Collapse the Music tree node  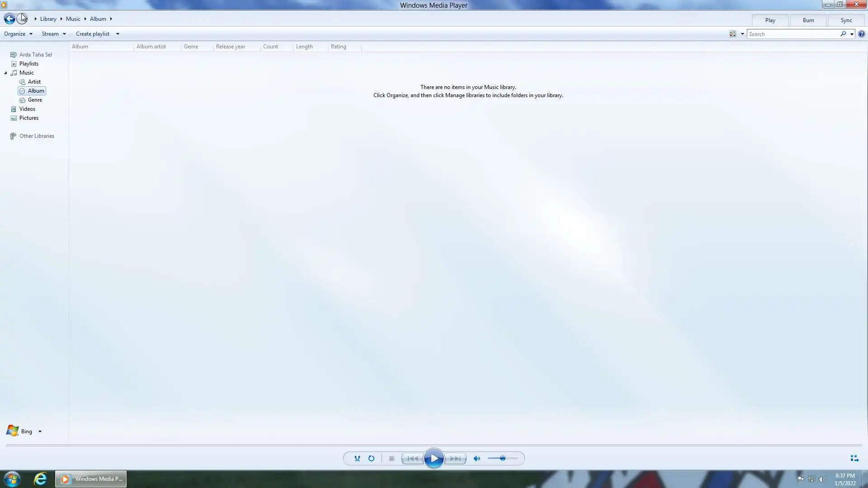[x=6, y=73]
